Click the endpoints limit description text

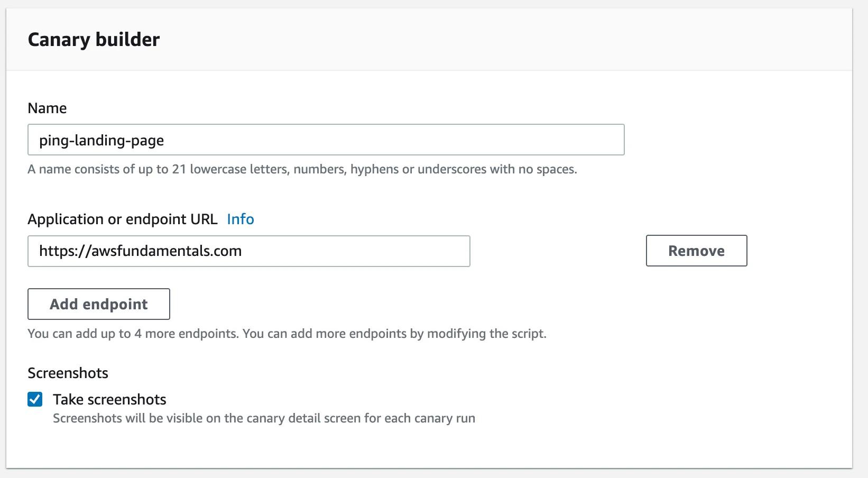pyautogui.click(x=288, y=334)
